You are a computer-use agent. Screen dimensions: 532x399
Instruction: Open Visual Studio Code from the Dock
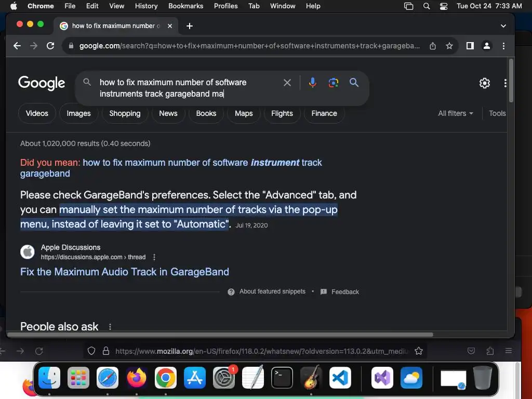pyautogui.click(x=340, y=378)
